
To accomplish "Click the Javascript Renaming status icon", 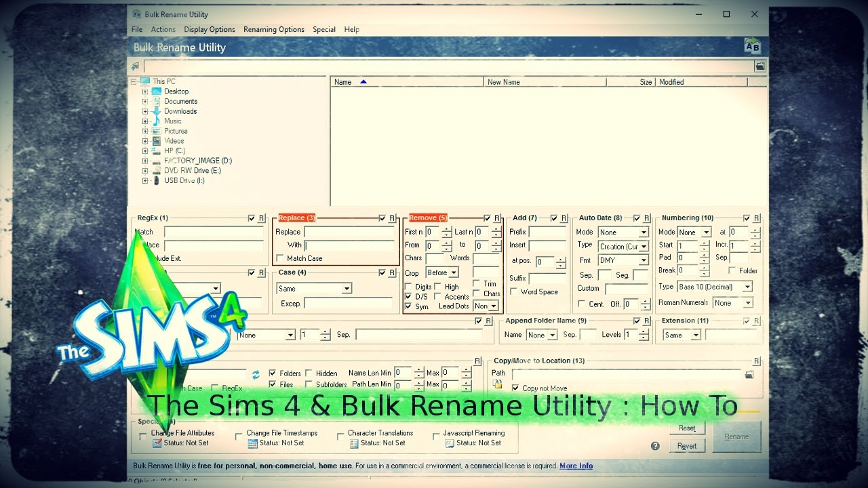I will (x=450, y=443).
